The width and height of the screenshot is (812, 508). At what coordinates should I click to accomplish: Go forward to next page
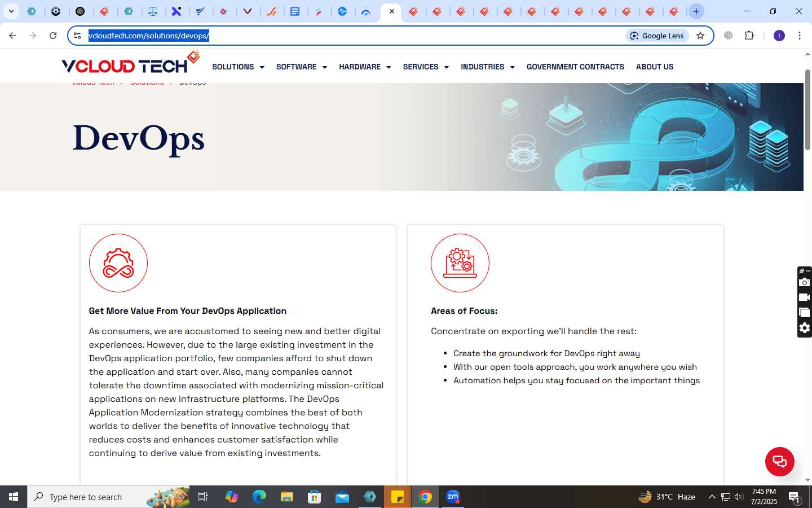pos(33,36)
